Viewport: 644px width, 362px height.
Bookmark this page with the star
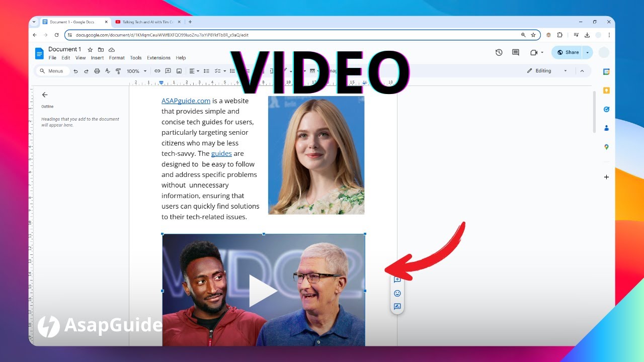[x=533, y=35]
